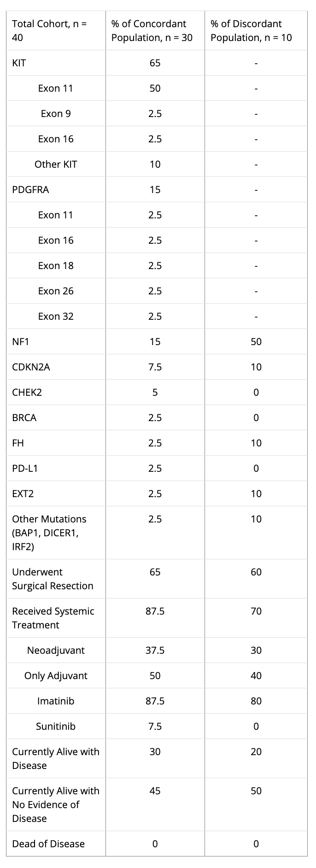Select the KIT row label
The width and height of the screenshot is (316, 868).
19,63
